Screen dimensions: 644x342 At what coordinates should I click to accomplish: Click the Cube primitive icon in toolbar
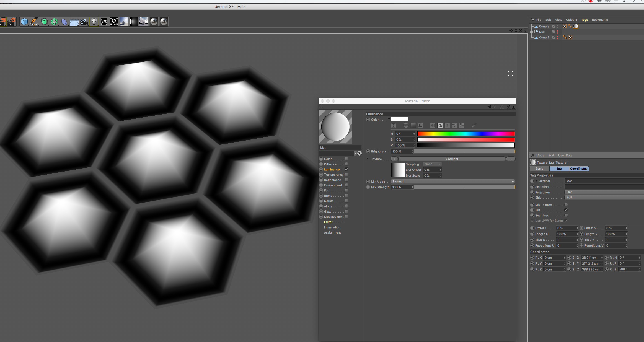24,22
